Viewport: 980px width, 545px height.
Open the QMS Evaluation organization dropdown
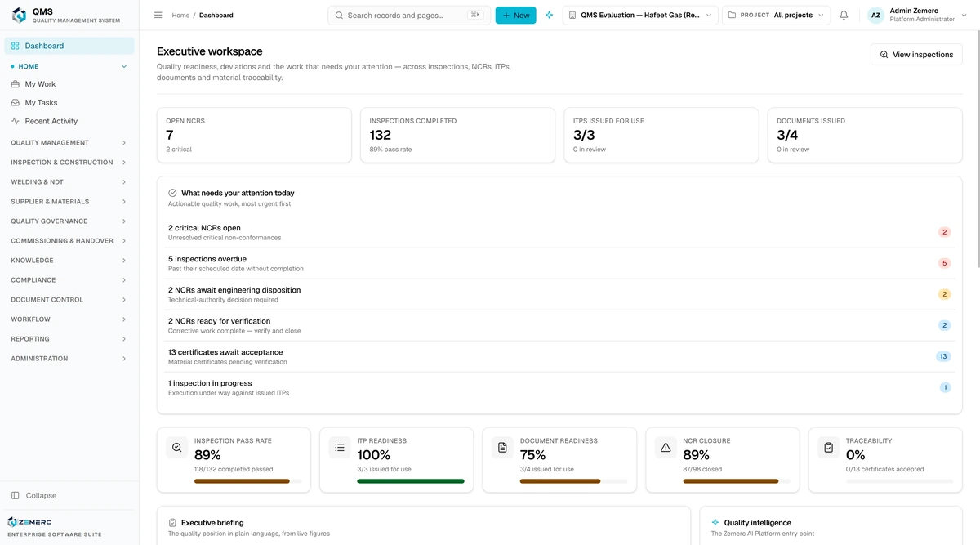click(640, 16)
